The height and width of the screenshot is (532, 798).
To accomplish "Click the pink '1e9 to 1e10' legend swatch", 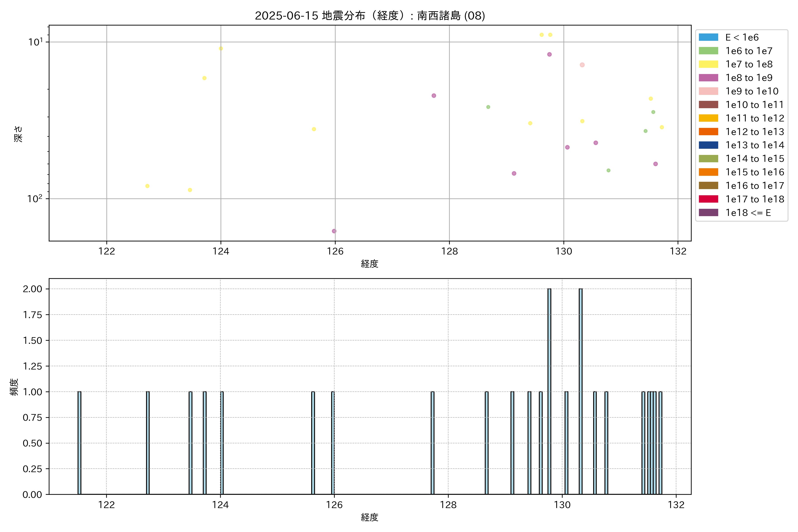I will pos(708,91).
